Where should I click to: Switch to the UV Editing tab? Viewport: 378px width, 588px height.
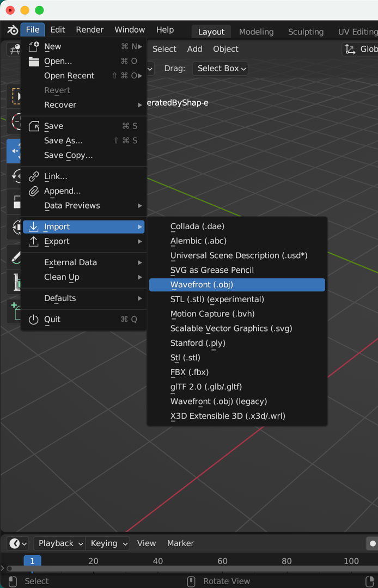coord(357,32)
